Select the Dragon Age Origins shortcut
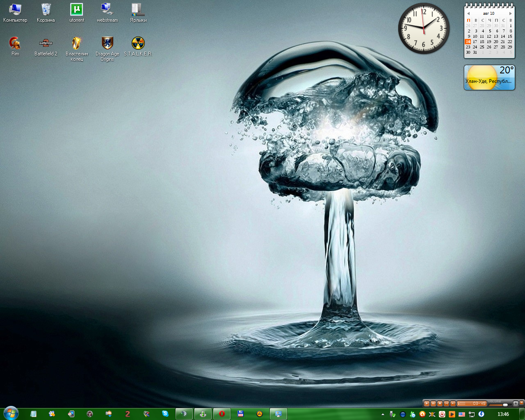The height and width of the screenshot is (420, 525). (x=107, y=43)
